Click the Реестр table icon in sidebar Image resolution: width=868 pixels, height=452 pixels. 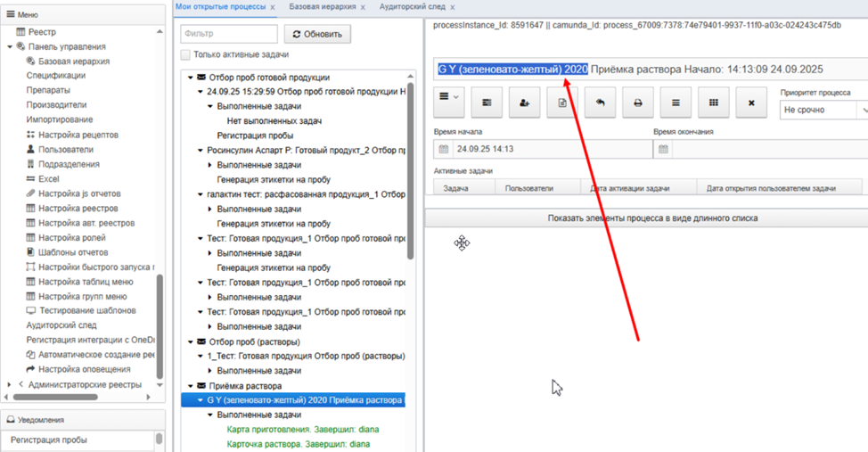pos(21,31)
